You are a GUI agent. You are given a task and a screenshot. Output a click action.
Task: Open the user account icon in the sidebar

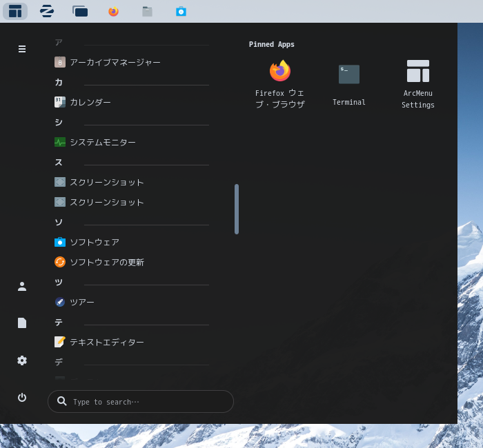[22, 287]
